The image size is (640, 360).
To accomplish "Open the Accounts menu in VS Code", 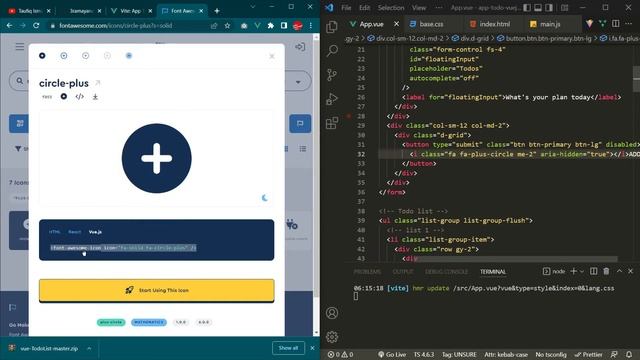I will pos(332,313).
